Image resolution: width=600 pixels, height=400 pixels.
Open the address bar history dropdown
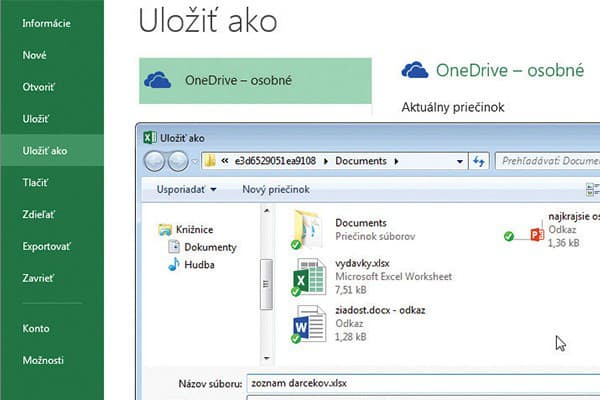click(x=460, y=162)
